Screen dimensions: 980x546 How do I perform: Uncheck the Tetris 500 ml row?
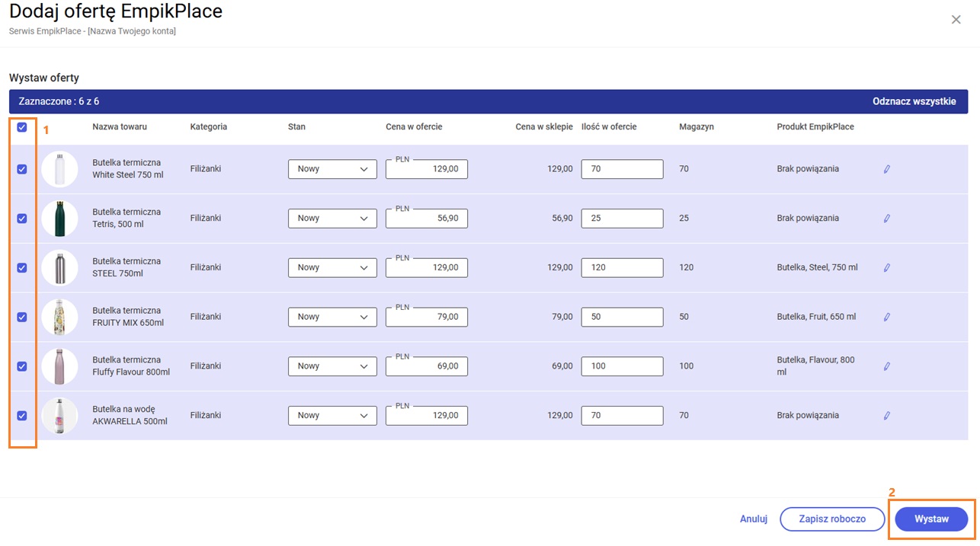[x=22, y=219]
